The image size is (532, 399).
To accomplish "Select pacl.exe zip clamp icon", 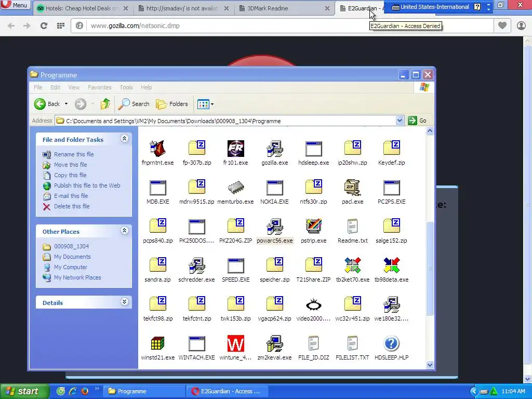I will pos(353,188).
